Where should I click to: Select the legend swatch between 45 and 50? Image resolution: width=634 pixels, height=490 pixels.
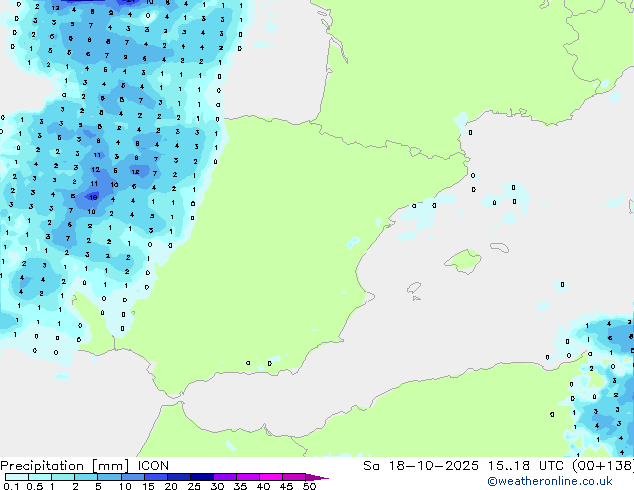(x=294, y=477)
